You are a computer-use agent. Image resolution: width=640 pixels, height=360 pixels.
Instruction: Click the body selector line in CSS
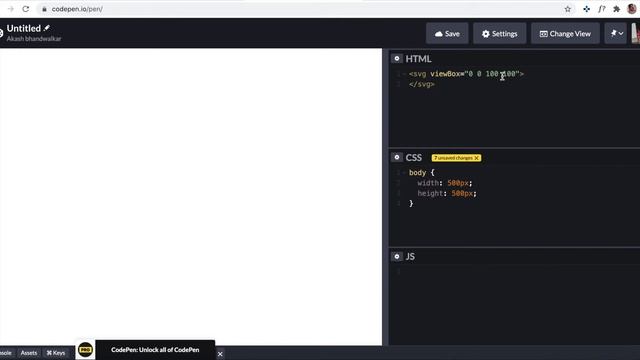click(422, 173)
